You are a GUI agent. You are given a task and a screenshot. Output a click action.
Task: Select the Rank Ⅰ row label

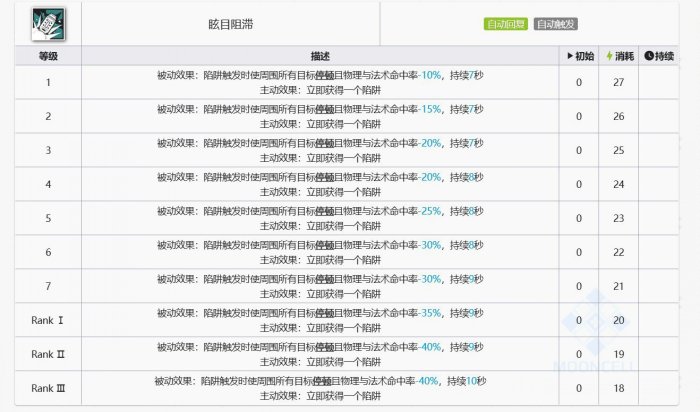pyautogui.click(x=48, y=320)
